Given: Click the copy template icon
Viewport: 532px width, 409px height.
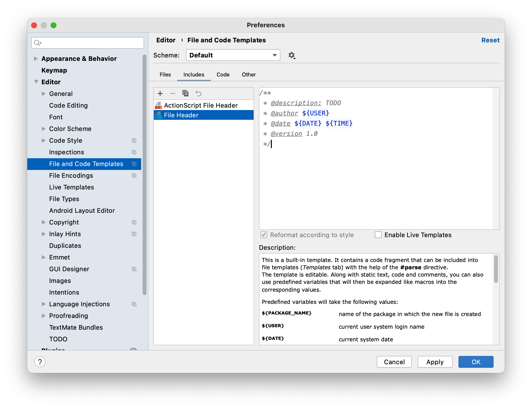Looking at the screenshot, I should 185,93.
